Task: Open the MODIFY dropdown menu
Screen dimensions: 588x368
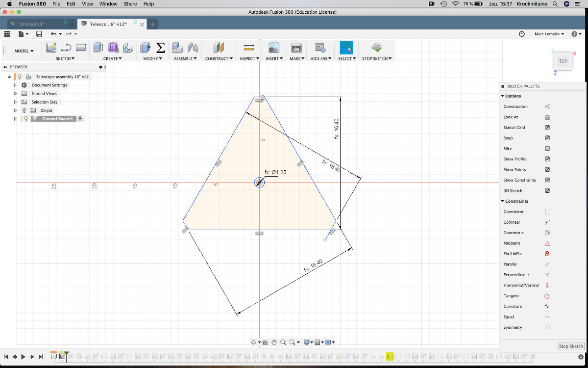Action: 152,58
